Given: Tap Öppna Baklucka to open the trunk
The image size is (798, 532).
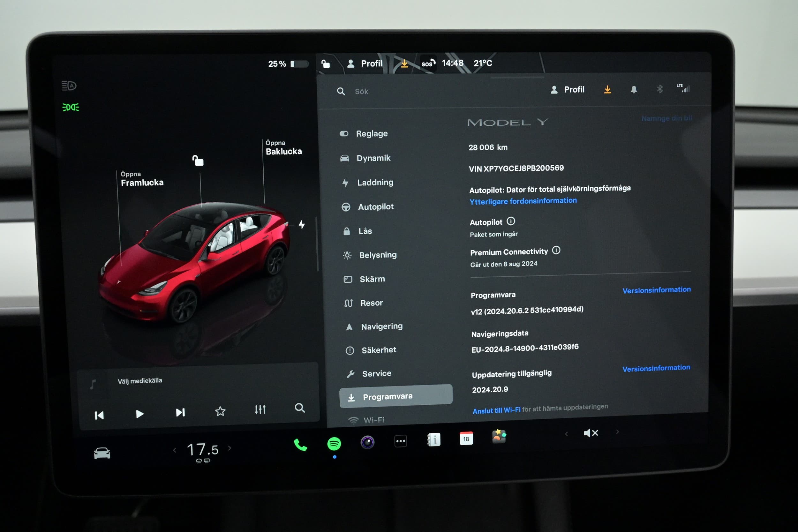Looking at the screenshot, I should tap(283, 147).
